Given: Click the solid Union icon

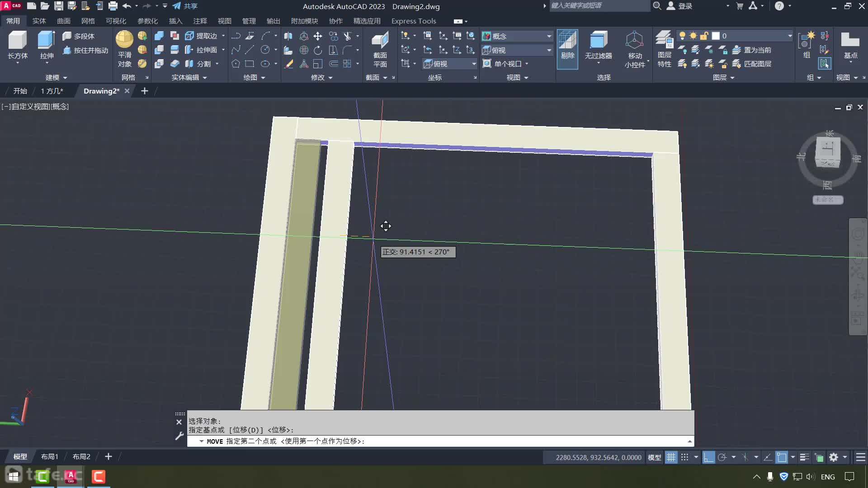Looking at the screenshot, I should [x=159, y=36].
